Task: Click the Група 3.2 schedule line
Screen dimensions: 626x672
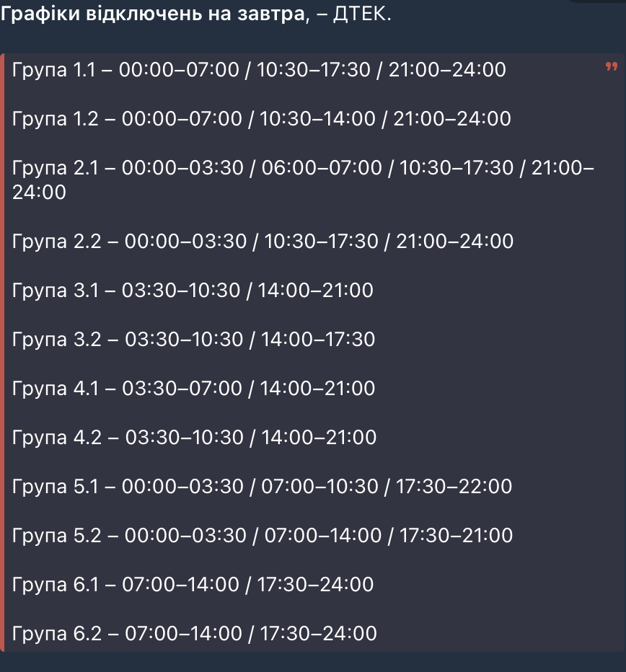Action: coord(194,339)
